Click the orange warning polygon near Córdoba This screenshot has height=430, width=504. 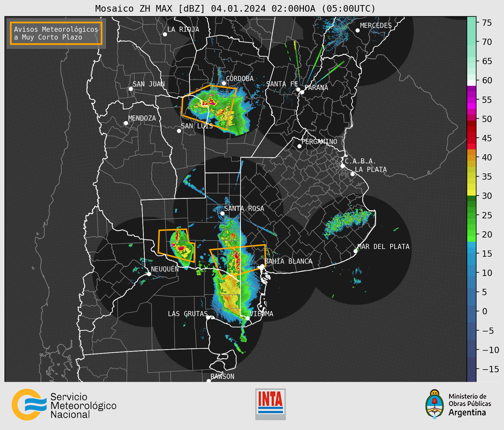tap(209, 108)
